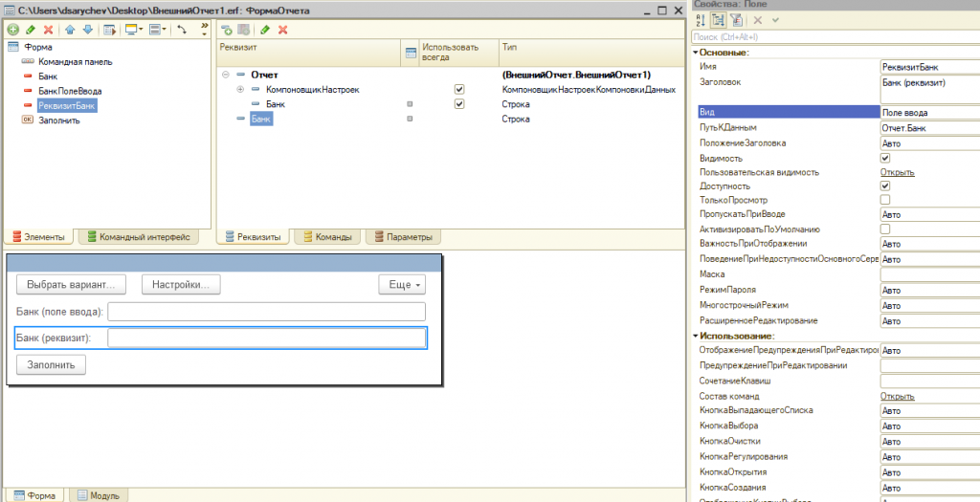Open the РежимПароля value dropdown
This screenshot has width=980, height=502.
pyautogui.click(x=930, y=291)
